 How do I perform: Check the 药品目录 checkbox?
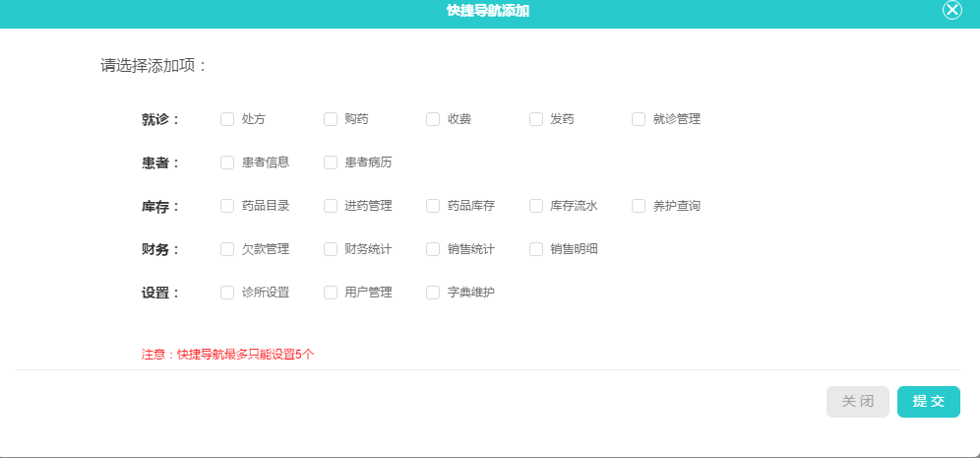click(x=227, y=206)
